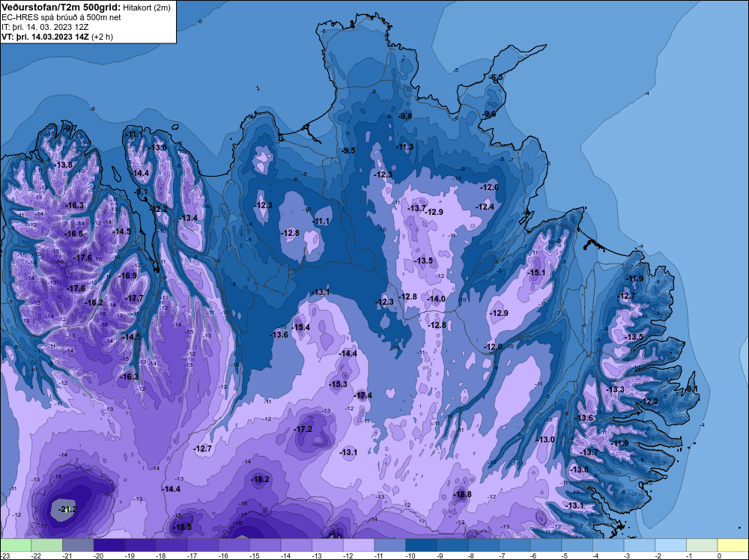Click the light green legend swatch above -23
The image size is (749, 560).
[16, 545]
